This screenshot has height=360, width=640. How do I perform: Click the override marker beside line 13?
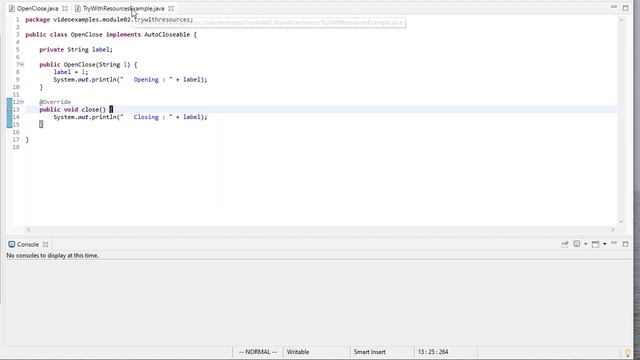9,109
